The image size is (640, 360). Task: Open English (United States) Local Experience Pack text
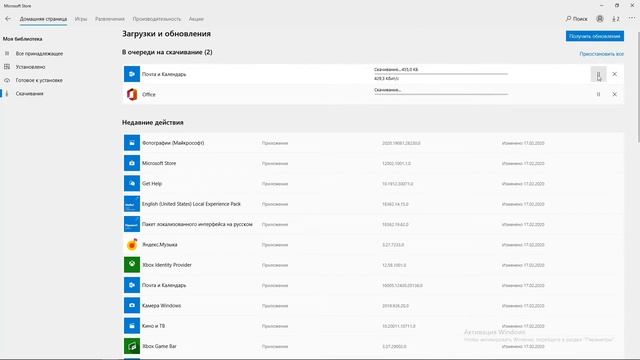pos(191,204)
